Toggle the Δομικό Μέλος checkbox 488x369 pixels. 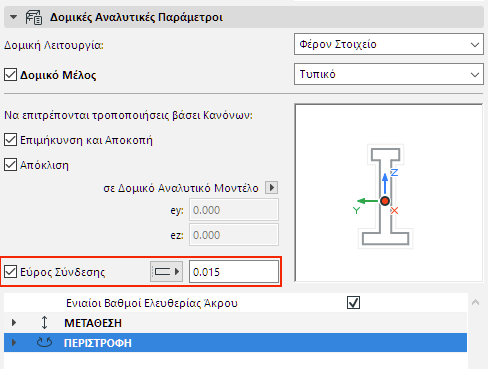(10, 75)
